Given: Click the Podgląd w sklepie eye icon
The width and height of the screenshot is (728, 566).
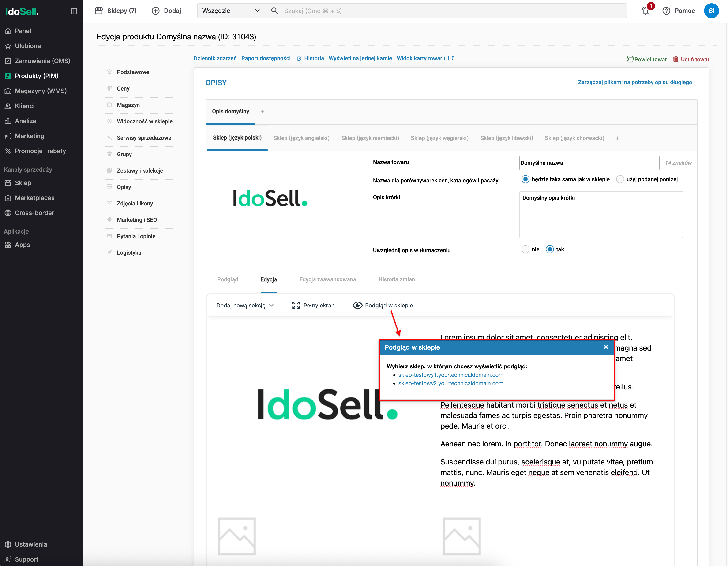Looking at the screenshot, I should point(357,305).
